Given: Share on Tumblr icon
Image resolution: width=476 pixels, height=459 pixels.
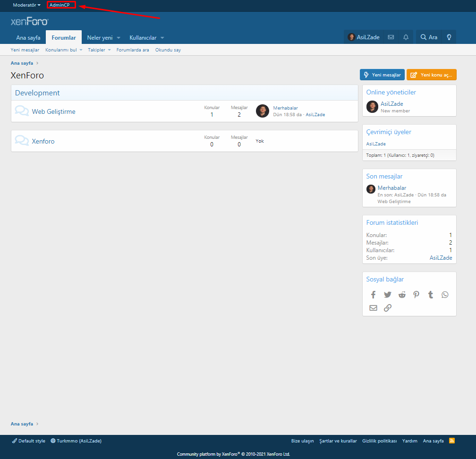Looking at the screenshot, I should pos(431,295).
